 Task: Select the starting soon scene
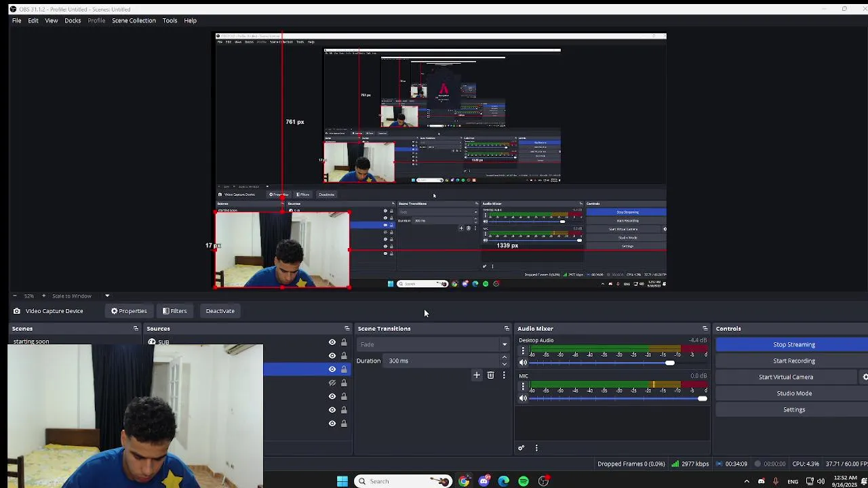[x=31, y=341]
